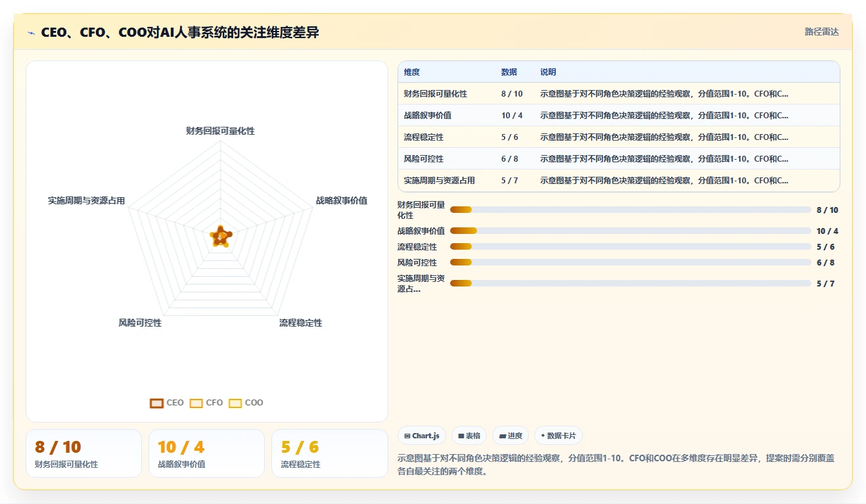Click the 8 / 10 value in table
This screenshot has width=866, height=504.
click(512, 94)
